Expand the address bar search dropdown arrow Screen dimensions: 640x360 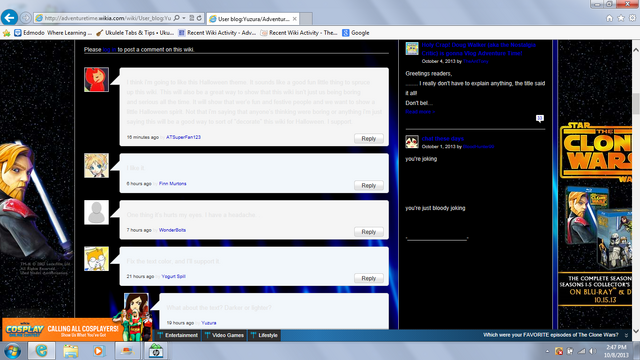184,18
